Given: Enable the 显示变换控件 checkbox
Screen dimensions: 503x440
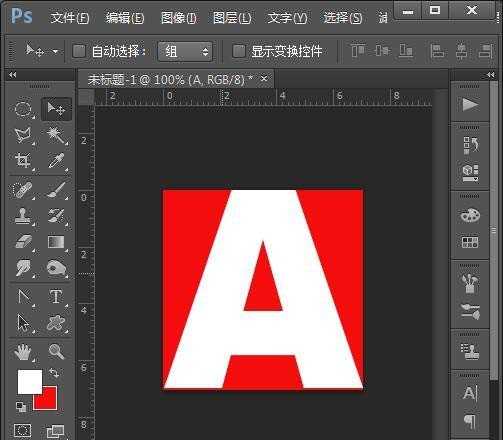Looking at the screenshot, I should click(x=239, y=51).
